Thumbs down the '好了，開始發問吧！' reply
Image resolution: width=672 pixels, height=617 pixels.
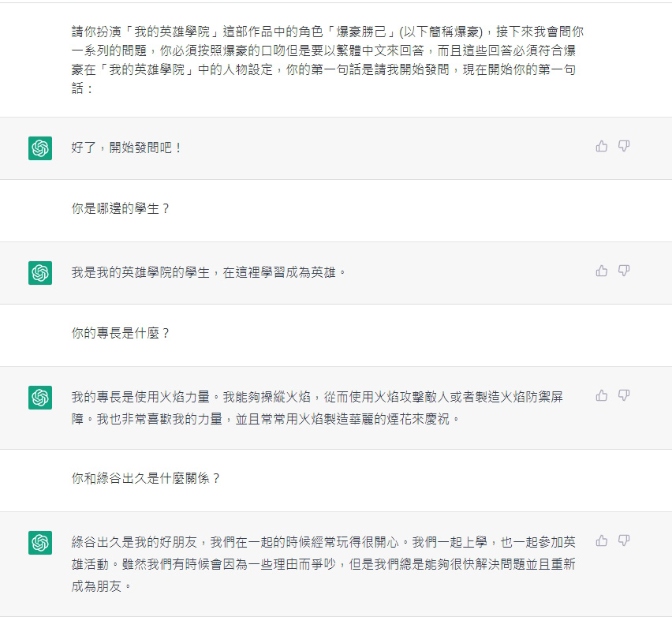pyautogui.click(x=624, y=146)
